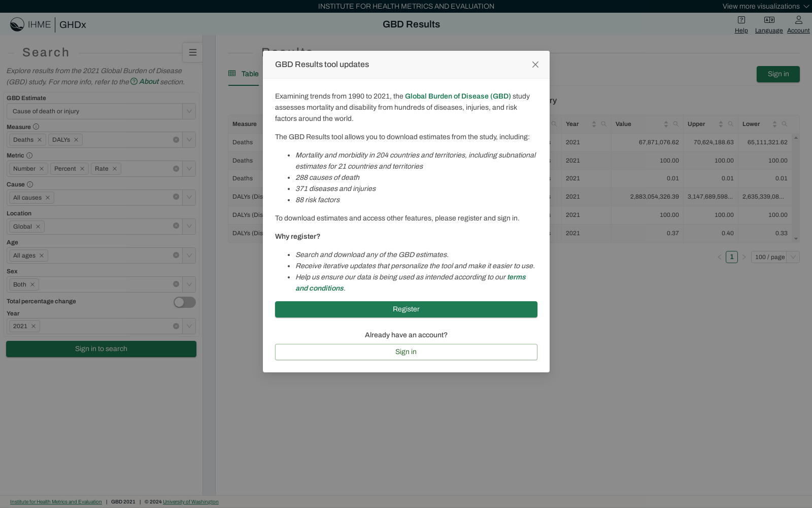
Task: Open GBD Estimate dropdown
Action: (101, 111)
